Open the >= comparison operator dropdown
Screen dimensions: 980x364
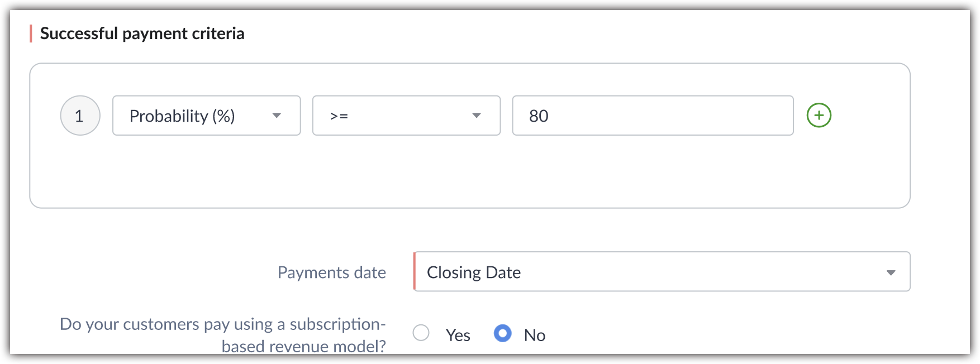click(x=406, y=116)
